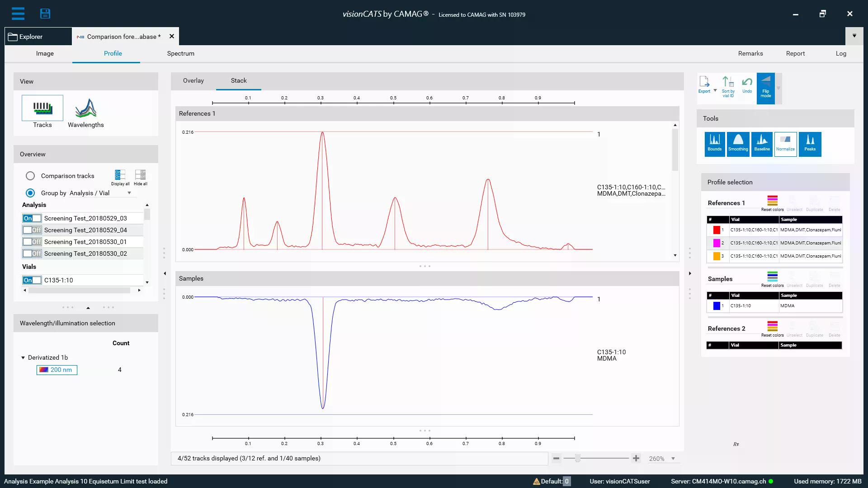Screen dimensions: 868x488
Task: Switch to the Overlay tab
Action: tap(193, 80)
